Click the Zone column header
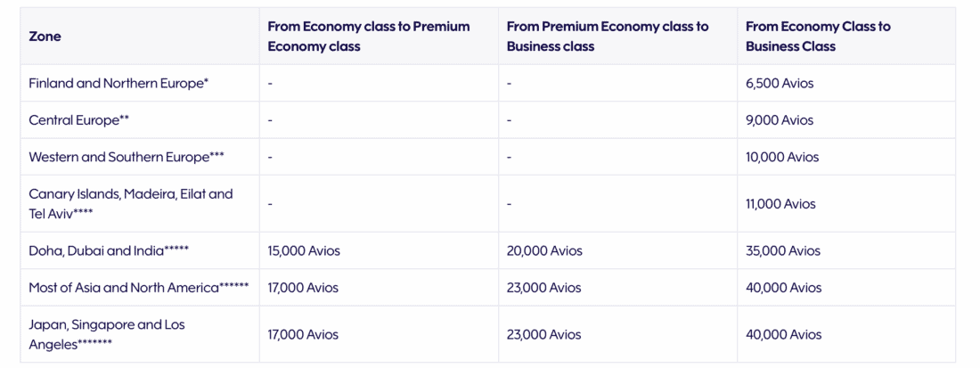The image size is (980, 368). 45,37
